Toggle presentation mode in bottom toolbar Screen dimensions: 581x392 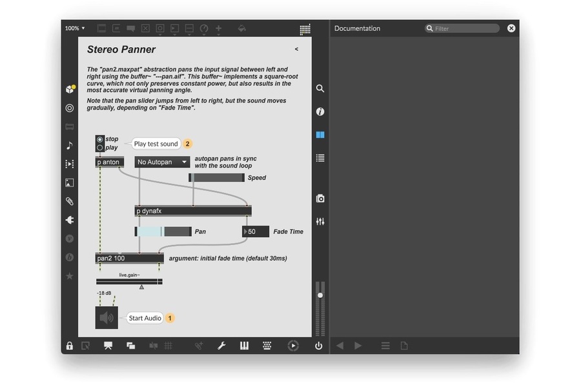(108, 346)
